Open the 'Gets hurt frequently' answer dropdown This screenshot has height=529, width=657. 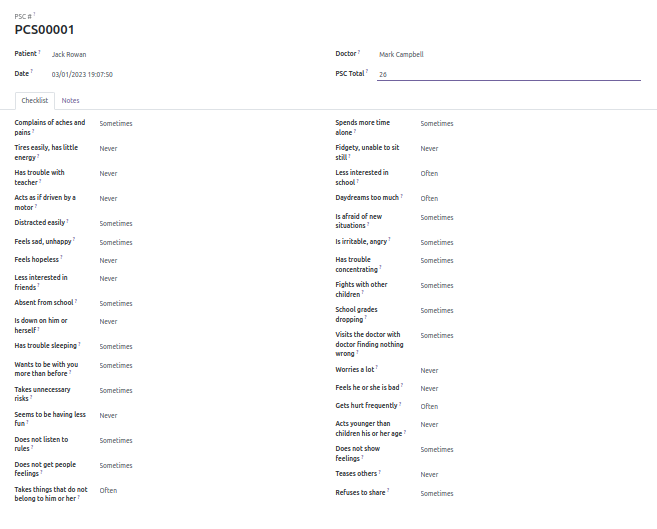click(x=429, y=406)
